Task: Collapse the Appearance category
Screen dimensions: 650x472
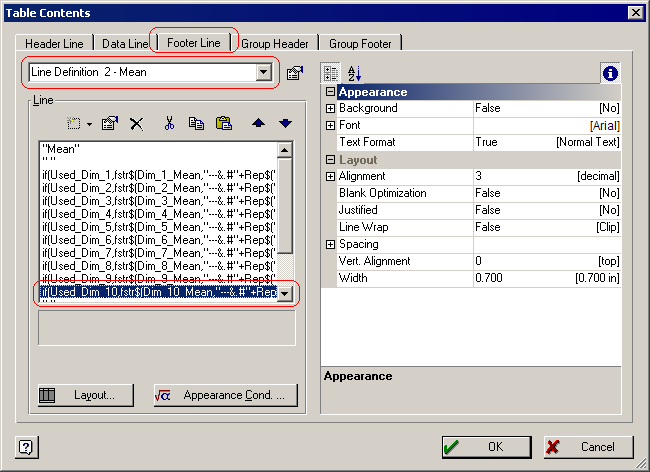Action: [330, 92]
